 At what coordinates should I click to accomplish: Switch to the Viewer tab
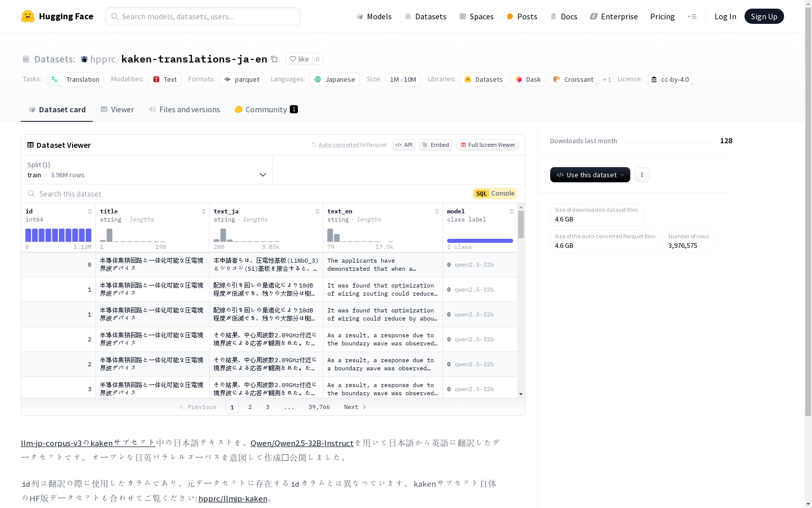coord(117,110)
